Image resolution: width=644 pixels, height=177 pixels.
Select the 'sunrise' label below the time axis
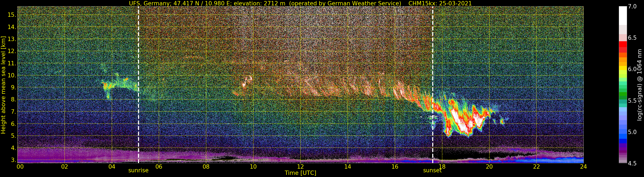tap(138, 171)
